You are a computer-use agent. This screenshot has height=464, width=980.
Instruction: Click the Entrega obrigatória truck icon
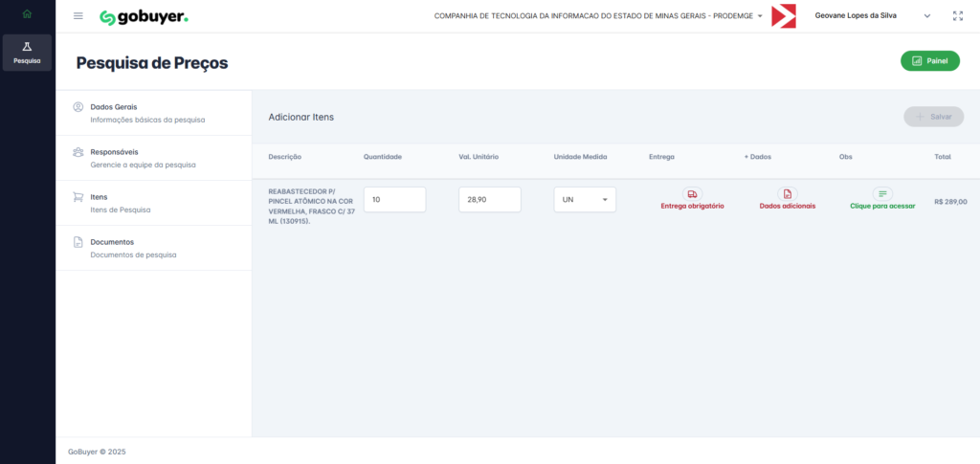(x=692, y=193)
